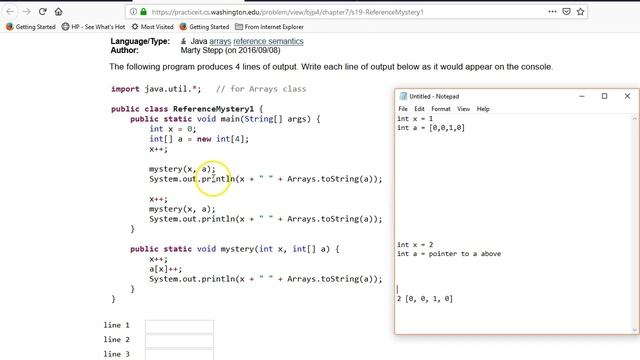Screen dimensions: 640x360
Task: Click the 'int a = [0,0,1,0]' line in Notepad
Action: (431, 127)
